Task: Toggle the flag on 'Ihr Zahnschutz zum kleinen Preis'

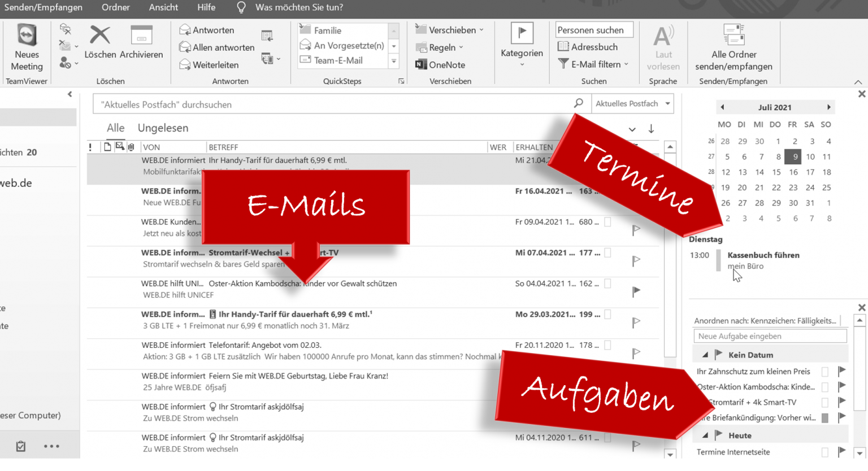Action: [841, 371]
